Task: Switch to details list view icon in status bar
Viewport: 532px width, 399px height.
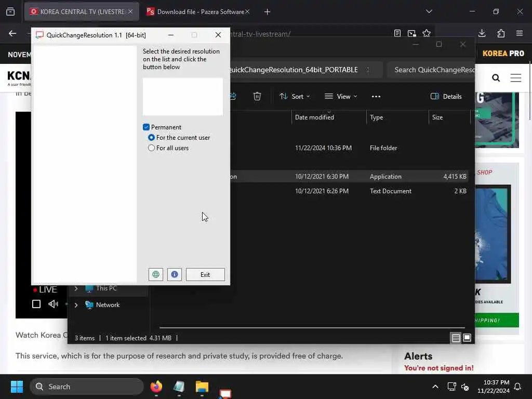Action: (456, 338)
